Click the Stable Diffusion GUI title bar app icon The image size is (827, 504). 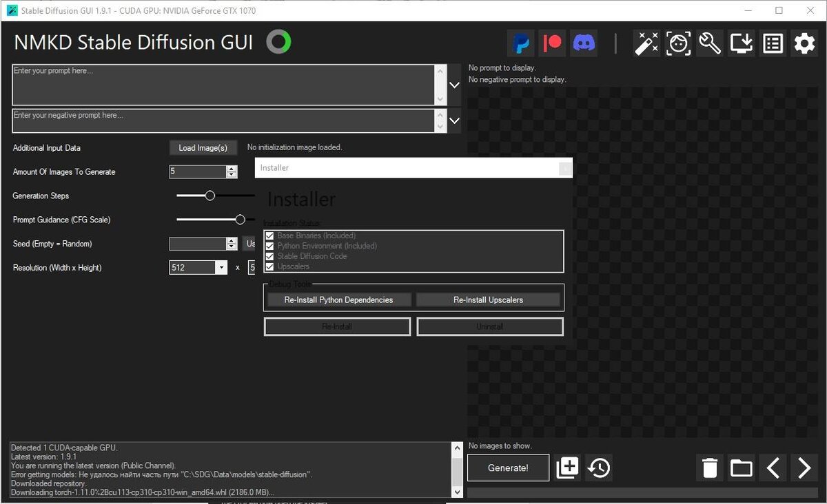click(x=12, y=10)
